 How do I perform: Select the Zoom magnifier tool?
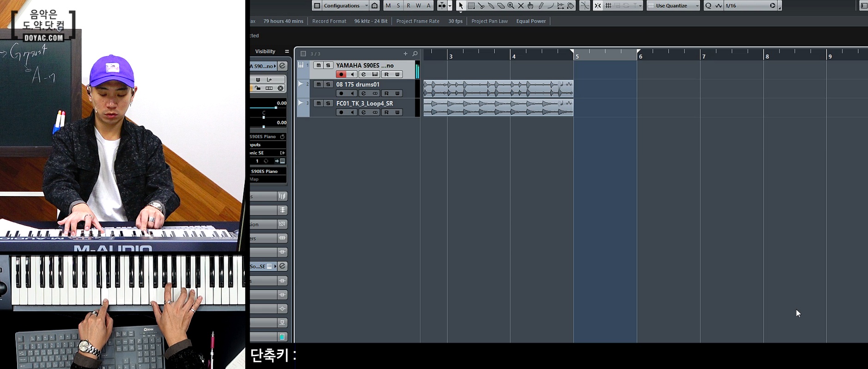pyautogui.click(x=511, y=6)
